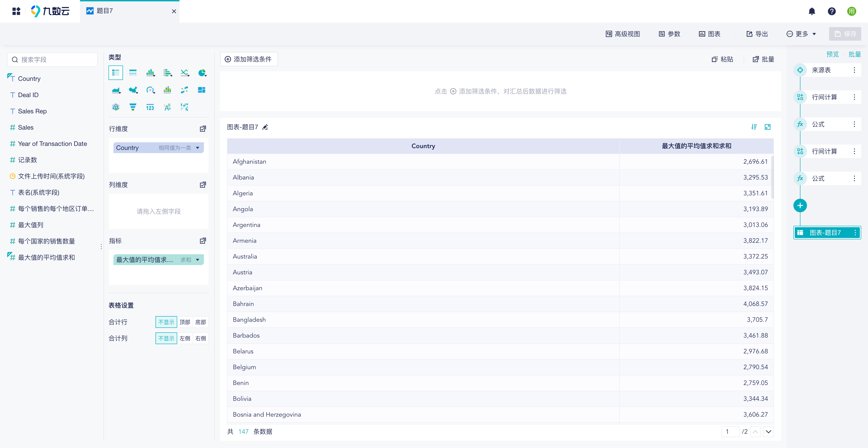Click the sort icon above the table
The image size is (868, 448).
(x=754, y=127)
